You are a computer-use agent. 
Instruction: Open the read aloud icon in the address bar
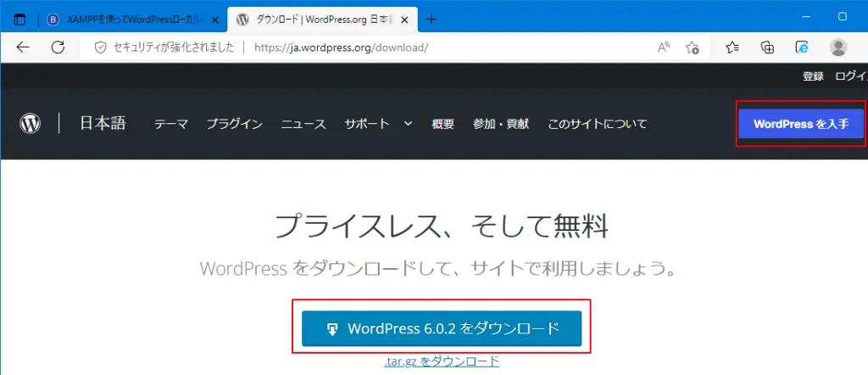click(x=664, y=47)
